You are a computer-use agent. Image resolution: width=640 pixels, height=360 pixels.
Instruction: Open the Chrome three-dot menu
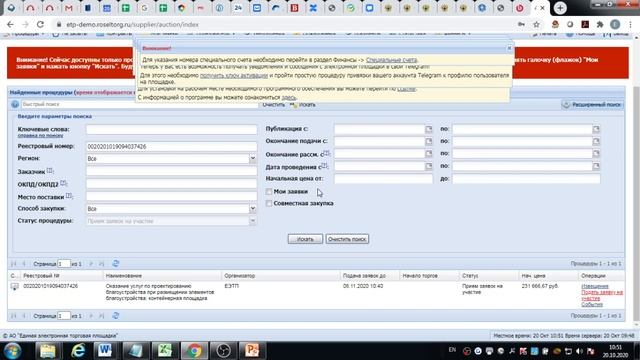point(631,24)
